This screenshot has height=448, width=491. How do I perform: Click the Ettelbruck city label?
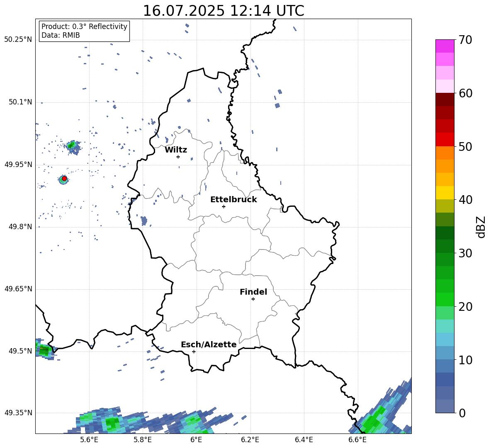click(233, 200)
